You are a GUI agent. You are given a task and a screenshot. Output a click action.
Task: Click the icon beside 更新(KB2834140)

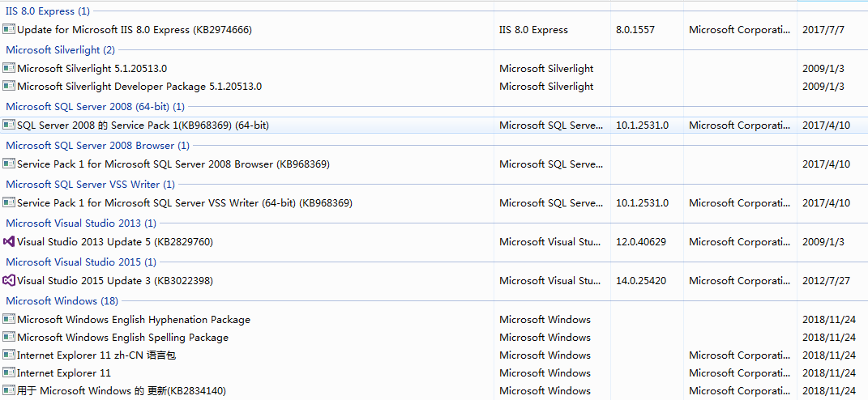[x=8, y=390]
